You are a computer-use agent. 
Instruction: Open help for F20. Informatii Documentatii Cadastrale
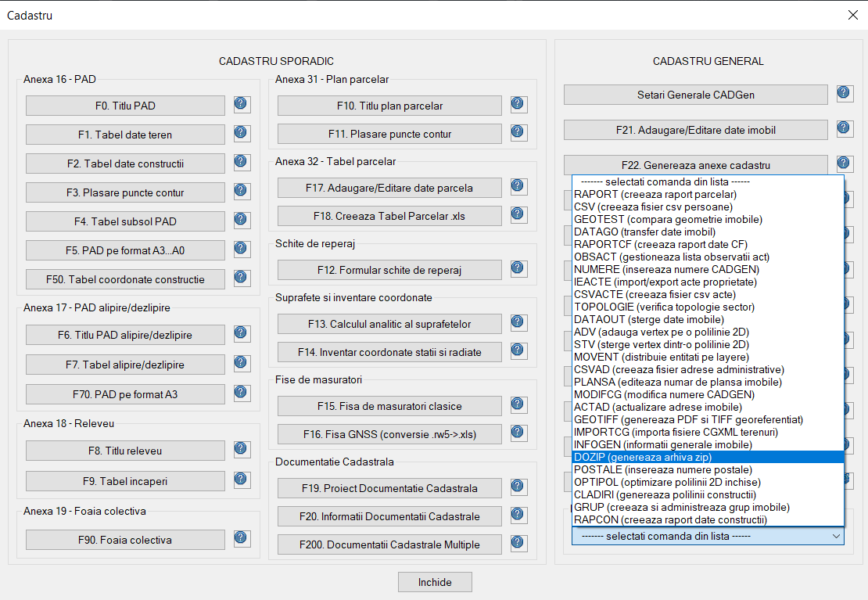coord(518,515)
